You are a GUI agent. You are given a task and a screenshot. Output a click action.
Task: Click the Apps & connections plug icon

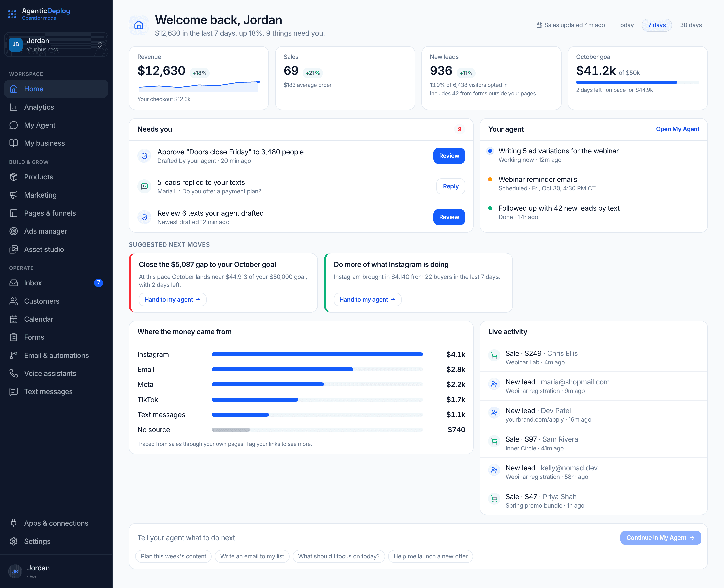tap(14, 523)
